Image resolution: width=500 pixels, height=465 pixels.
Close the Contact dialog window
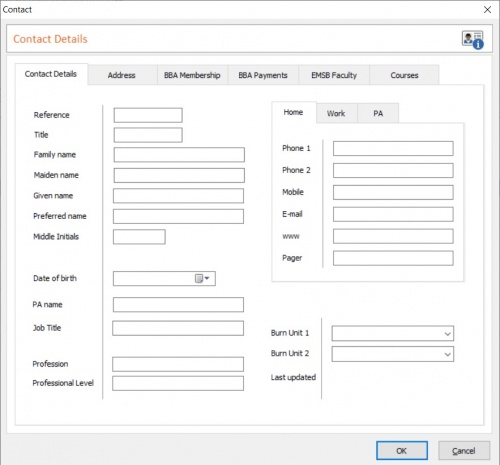click(x=487, y=10)
